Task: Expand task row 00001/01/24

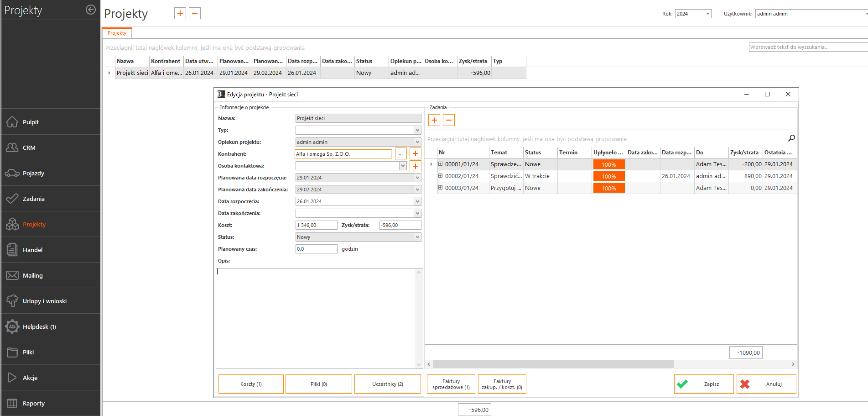Action: click(441, 164)
